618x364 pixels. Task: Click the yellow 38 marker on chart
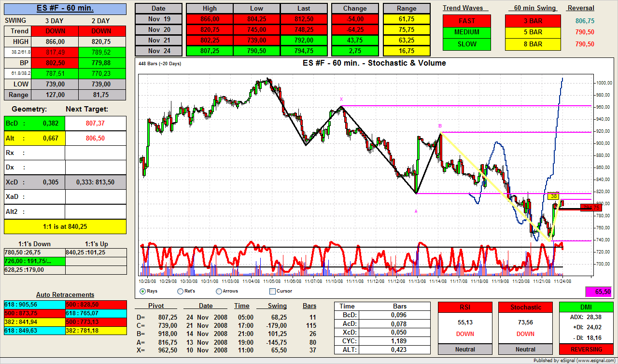tap(554, 196)
